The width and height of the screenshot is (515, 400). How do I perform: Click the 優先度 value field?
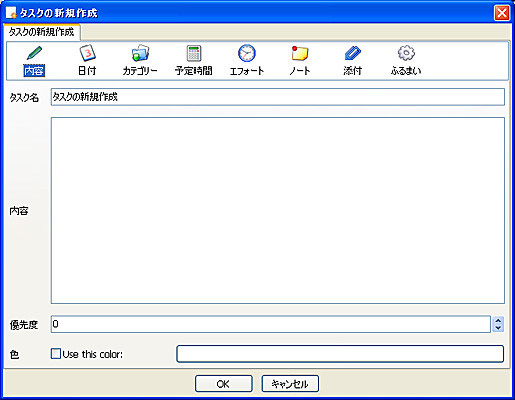pos(271,324)
